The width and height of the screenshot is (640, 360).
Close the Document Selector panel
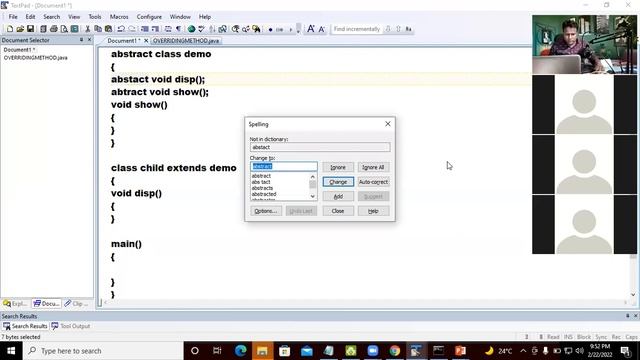[x=89, y=40]
